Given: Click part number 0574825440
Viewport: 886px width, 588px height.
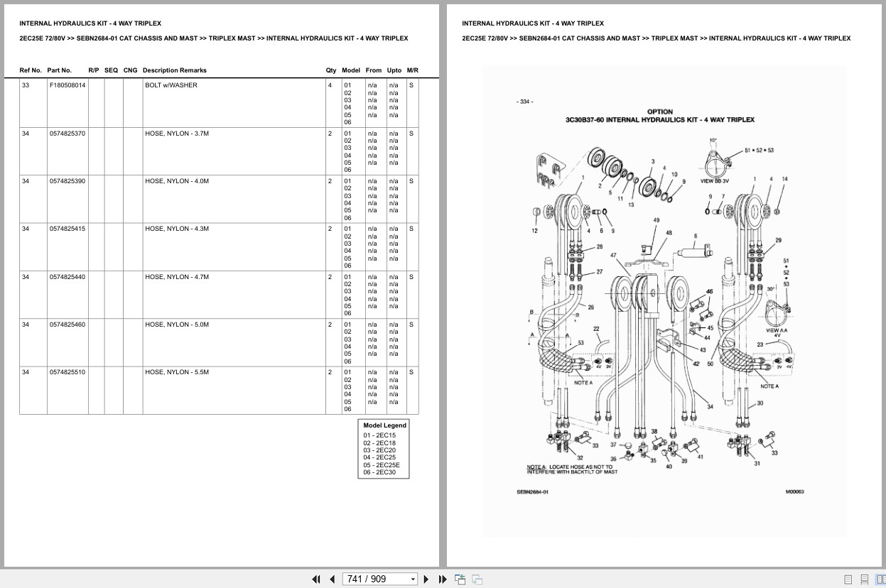Looking at the screenshot, I should pyautogui.click(x=67, y=277).
